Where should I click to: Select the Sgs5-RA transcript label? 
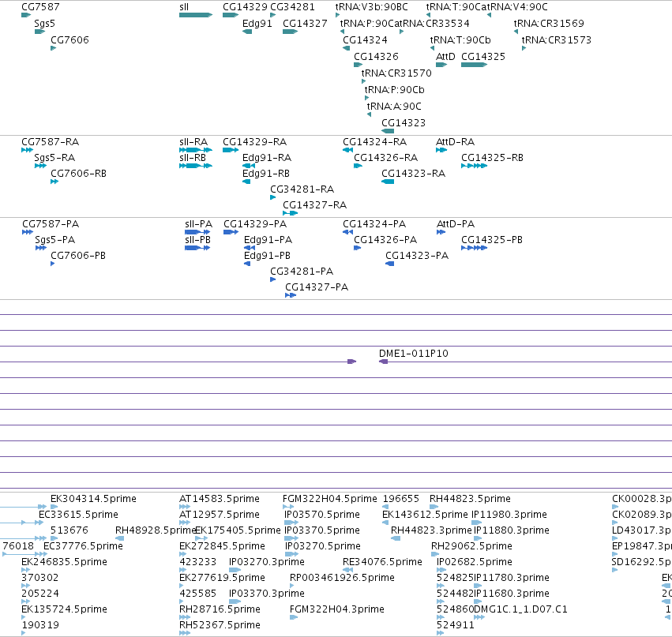(x=54, y=158)
